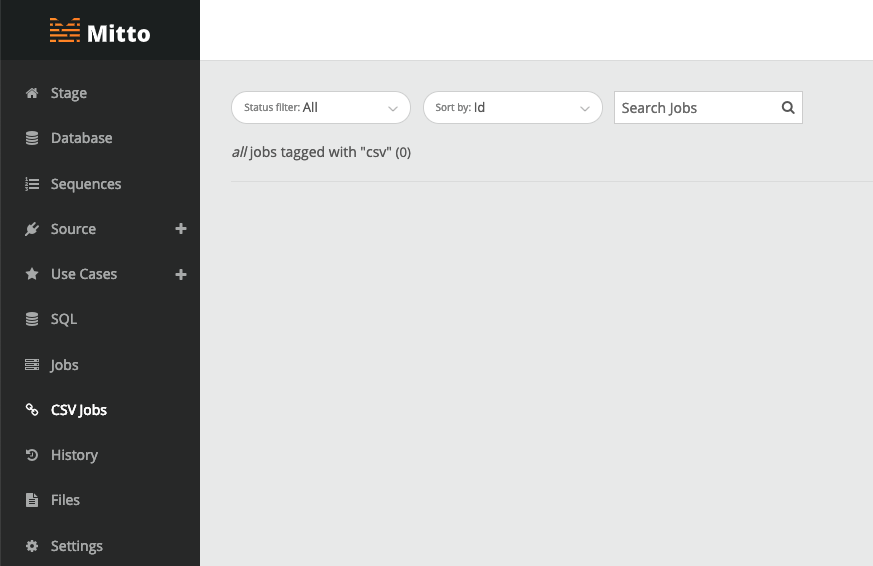Screen dimensions: 873x566
Task: Click the Mitto logo
Action: pos(100,31)
